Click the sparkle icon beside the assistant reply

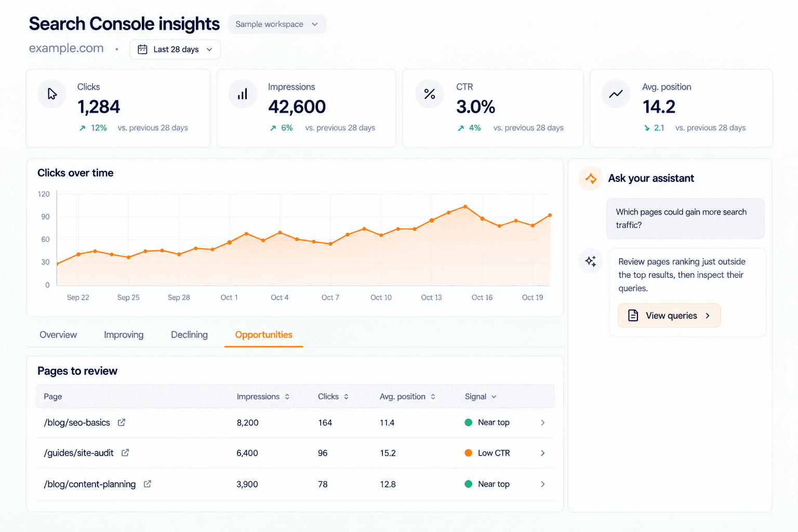pyautogui.click(x=591, y=261)
